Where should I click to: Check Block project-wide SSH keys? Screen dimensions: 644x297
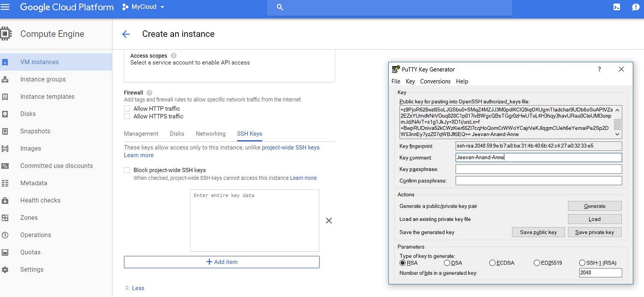coord(127,170)
